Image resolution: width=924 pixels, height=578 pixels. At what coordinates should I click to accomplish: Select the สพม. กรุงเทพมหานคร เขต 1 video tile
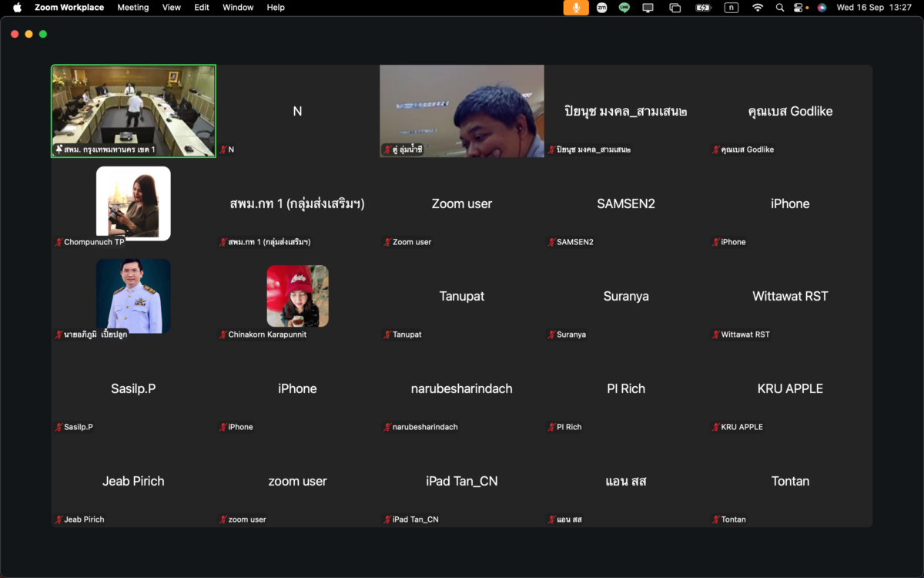[133, 111]
